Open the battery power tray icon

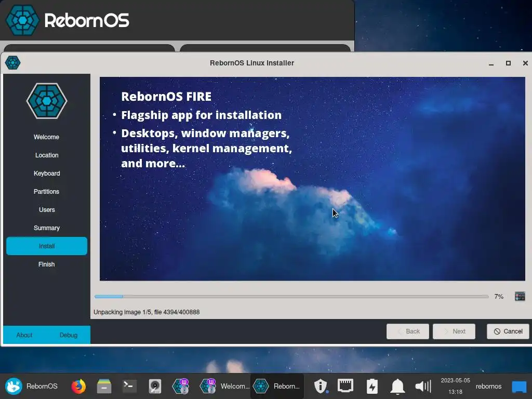(x=372, y=386)
